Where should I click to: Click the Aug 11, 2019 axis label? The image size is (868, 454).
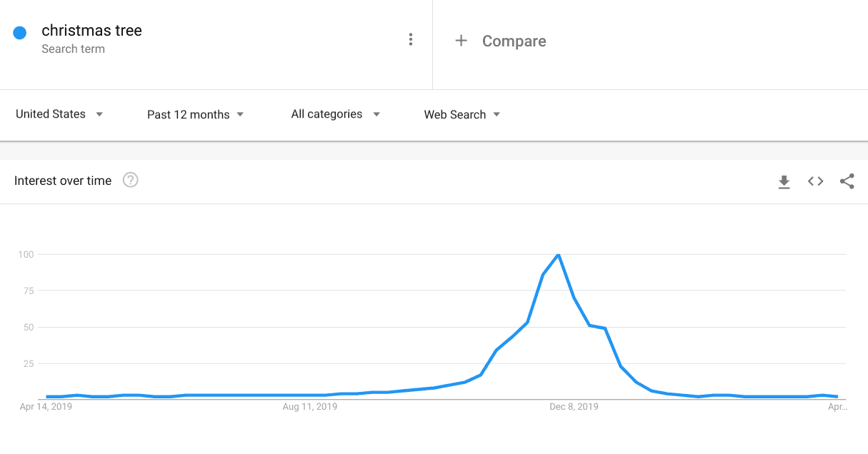310,407
